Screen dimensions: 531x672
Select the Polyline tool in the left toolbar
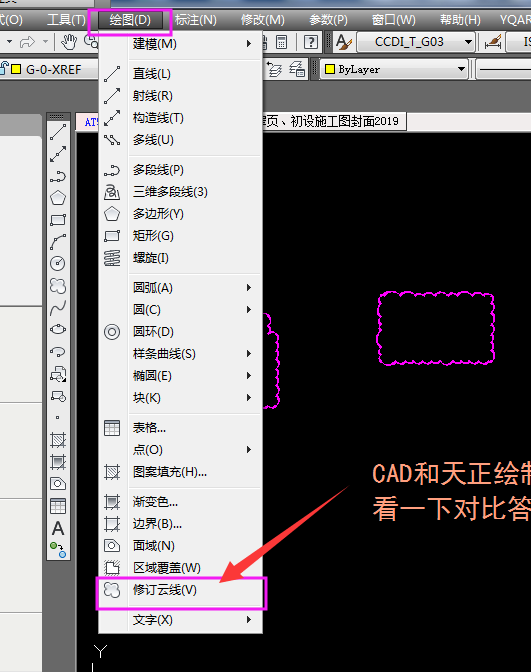pyautogui.click(x=58, y=176)
